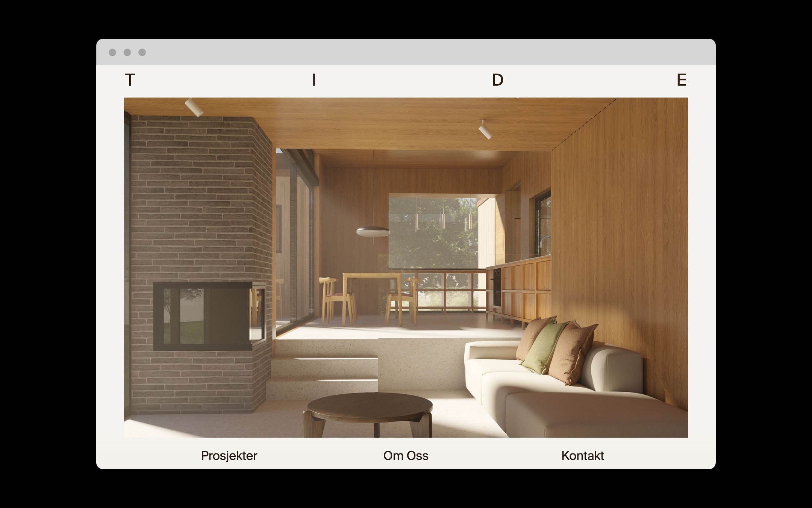Click the letter I in logo
The width and height of the screenshot is (812, 508).
click(314, 80)
